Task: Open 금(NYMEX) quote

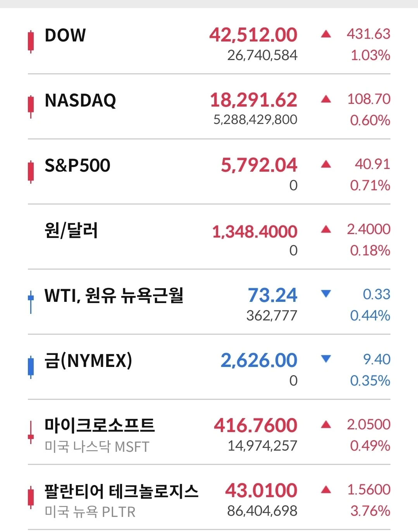Action: (209, 367)
